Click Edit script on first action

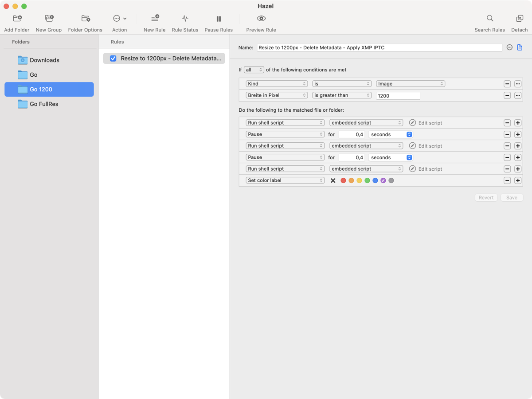[426, 123]
